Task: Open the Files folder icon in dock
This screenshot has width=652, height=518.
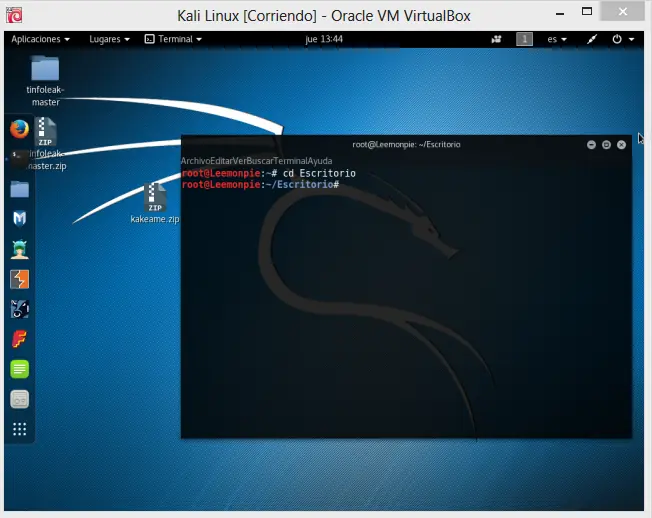Action: click(x=19, y=189)
